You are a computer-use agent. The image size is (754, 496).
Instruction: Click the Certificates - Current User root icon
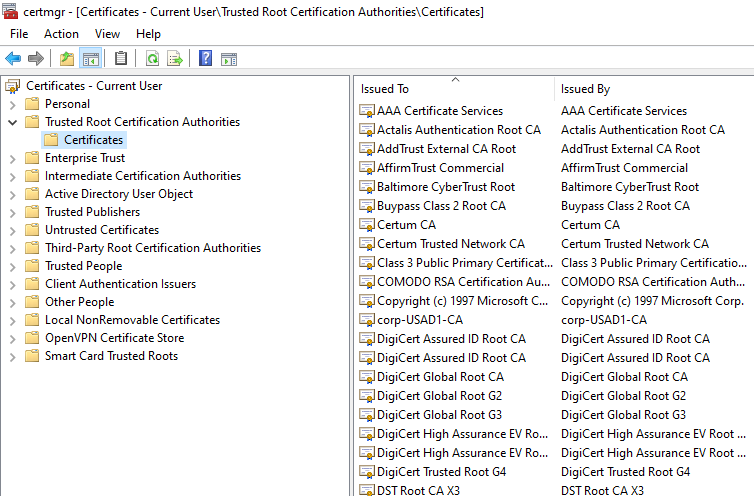click(12, 86)
